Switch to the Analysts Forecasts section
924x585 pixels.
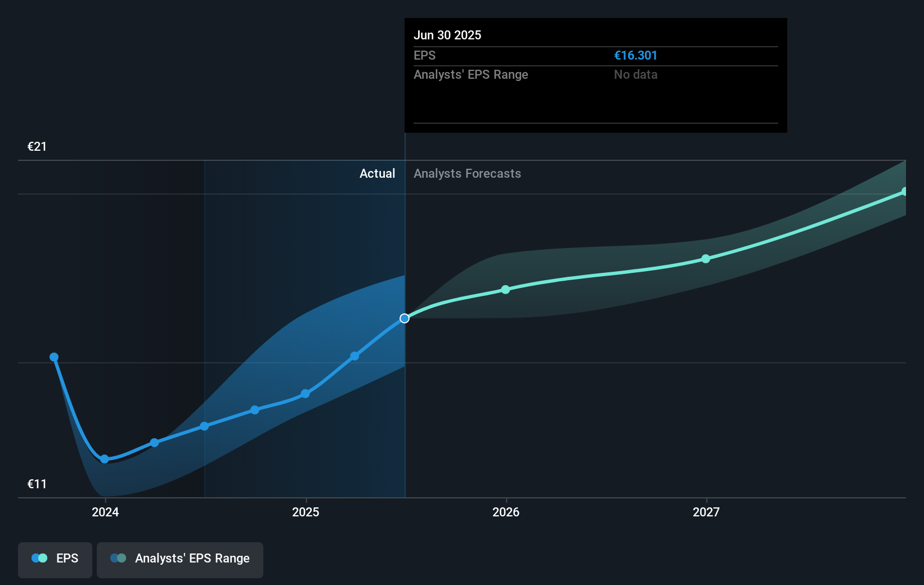point(467,173)
